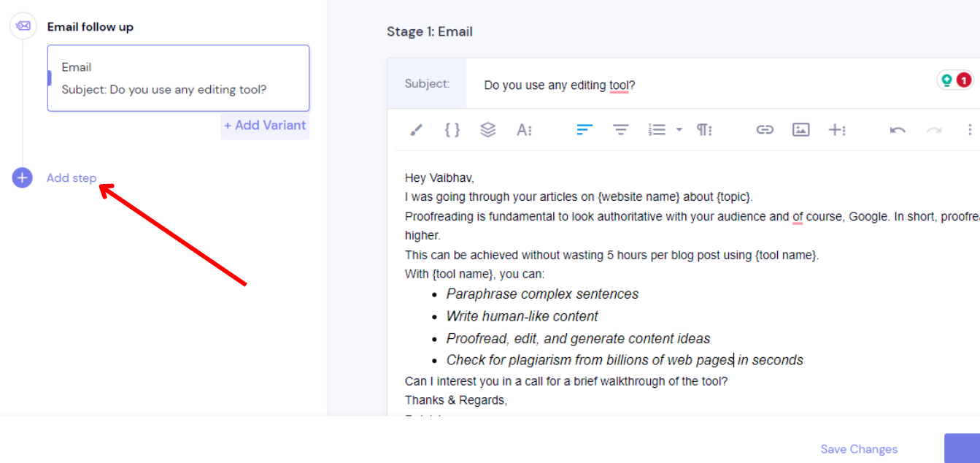Check grammar suggestions via the lightbulb badge
This screenshot has width=980, height=463.
945,80
